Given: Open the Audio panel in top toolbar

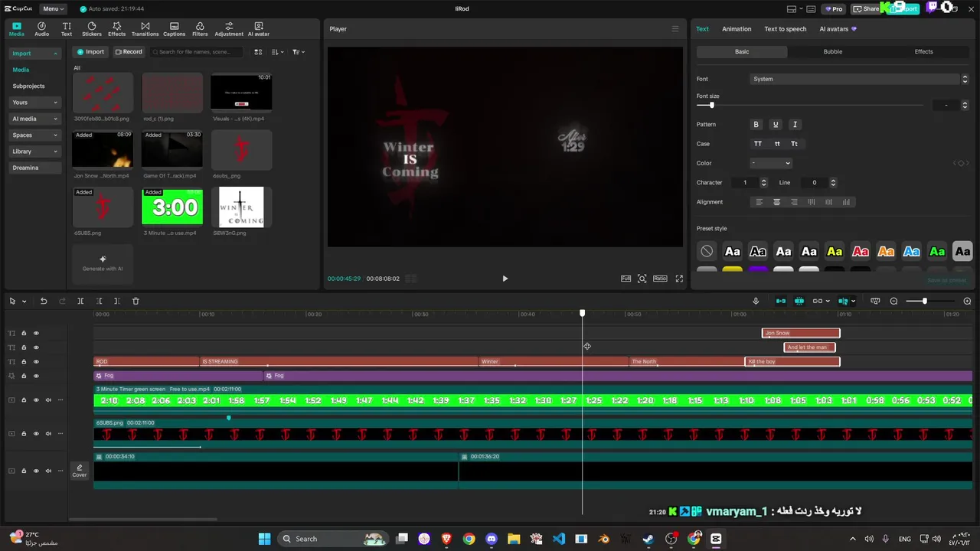Looking at the screenshot, I should [41, 29].
